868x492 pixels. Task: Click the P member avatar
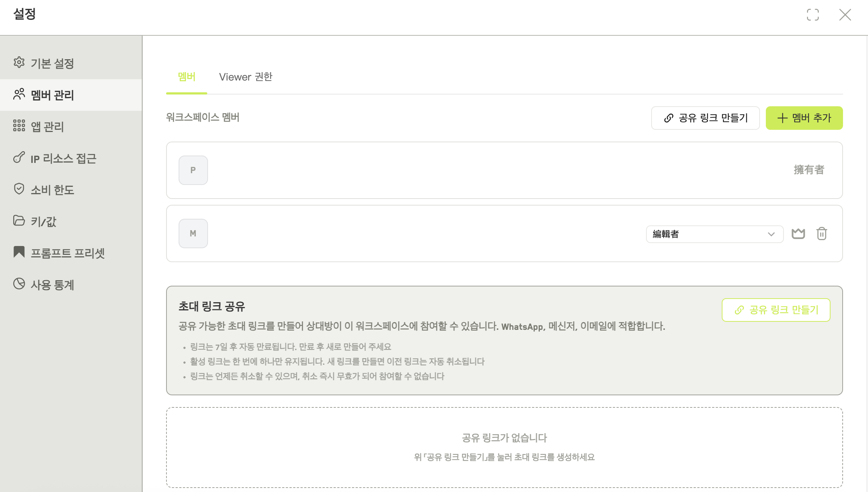pyautogui.click(x=193, y=170)
